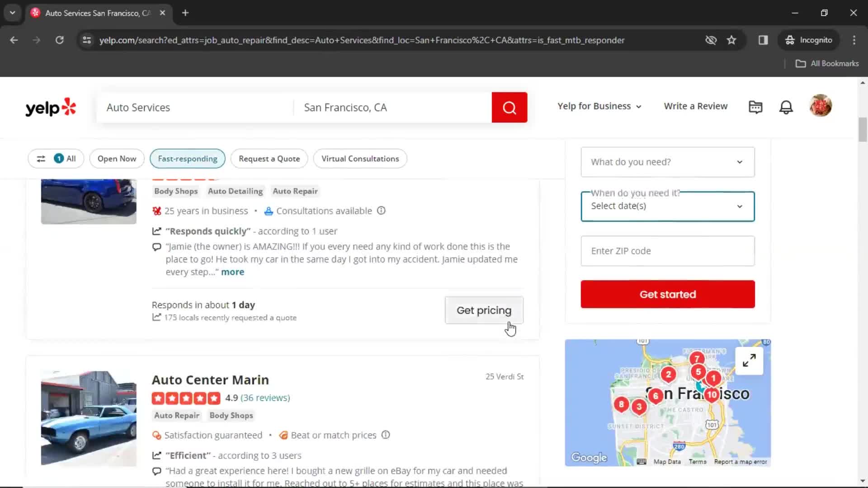
Task: Click the user profile avatar icon
Action: point(821,106)
